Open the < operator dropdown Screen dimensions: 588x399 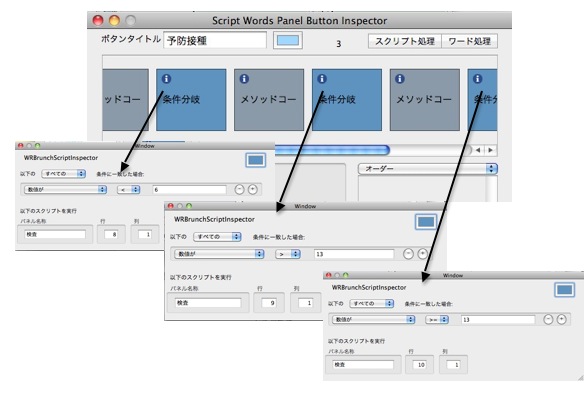click(128, 190)
